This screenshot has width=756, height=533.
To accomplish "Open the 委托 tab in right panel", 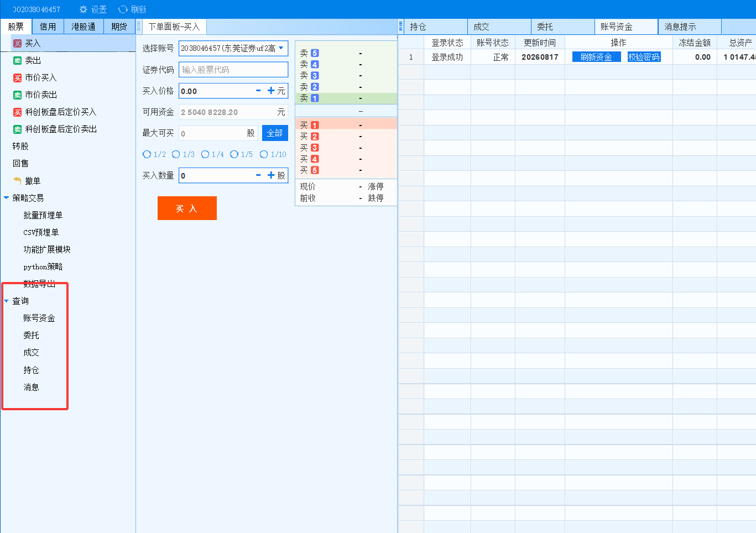I will click(x=562, y=27).
